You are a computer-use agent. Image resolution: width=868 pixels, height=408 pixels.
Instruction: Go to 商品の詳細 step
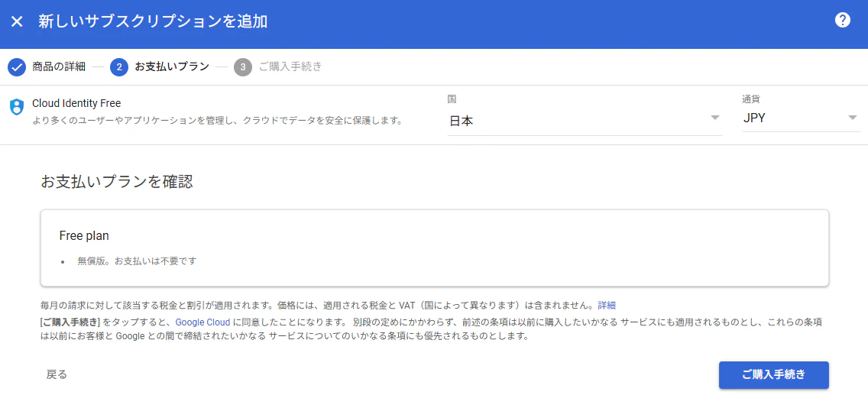coord(59,67)
